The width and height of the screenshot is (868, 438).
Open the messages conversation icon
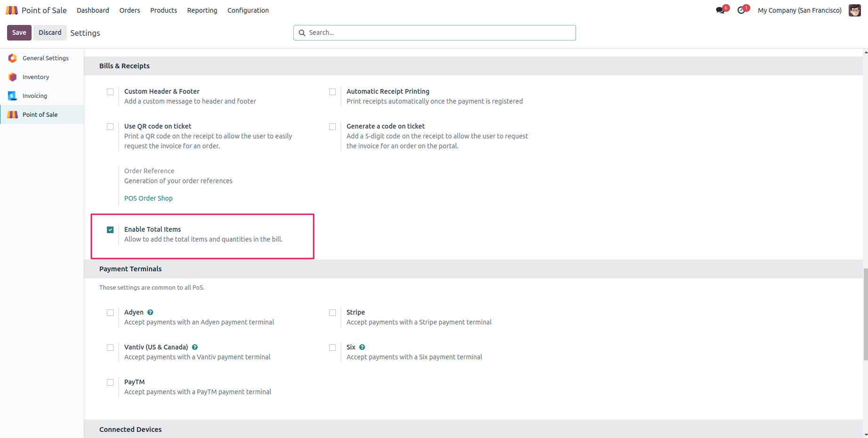720,10
